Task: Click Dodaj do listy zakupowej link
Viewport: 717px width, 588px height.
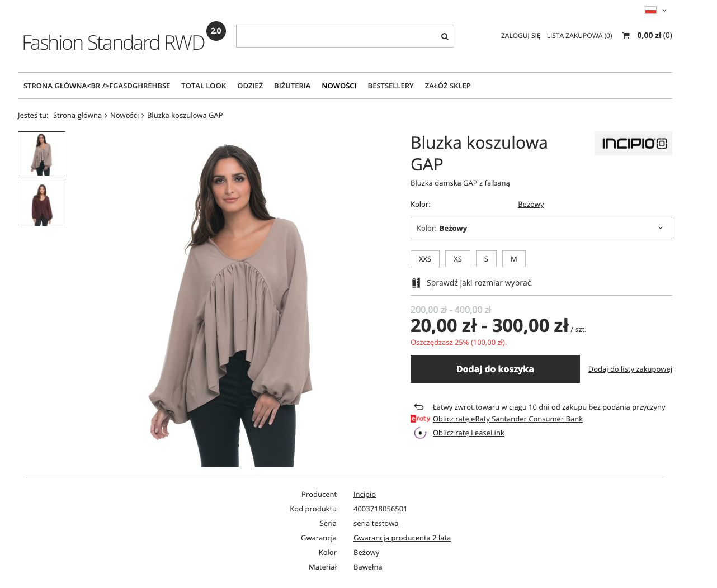Action: tap(630, 369)
